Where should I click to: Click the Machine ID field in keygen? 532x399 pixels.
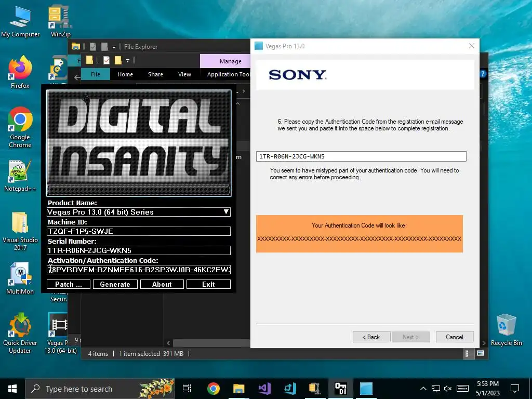pos(138,231)
